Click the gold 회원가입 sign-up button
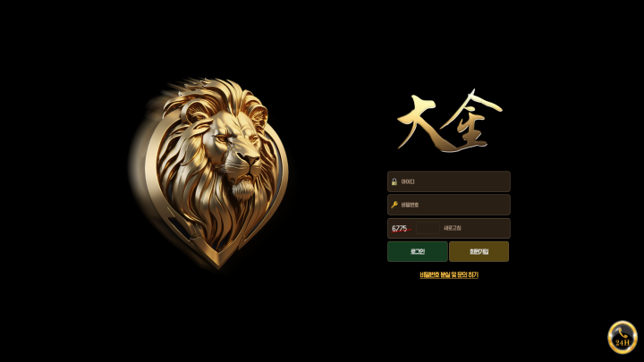 [479, 251]
